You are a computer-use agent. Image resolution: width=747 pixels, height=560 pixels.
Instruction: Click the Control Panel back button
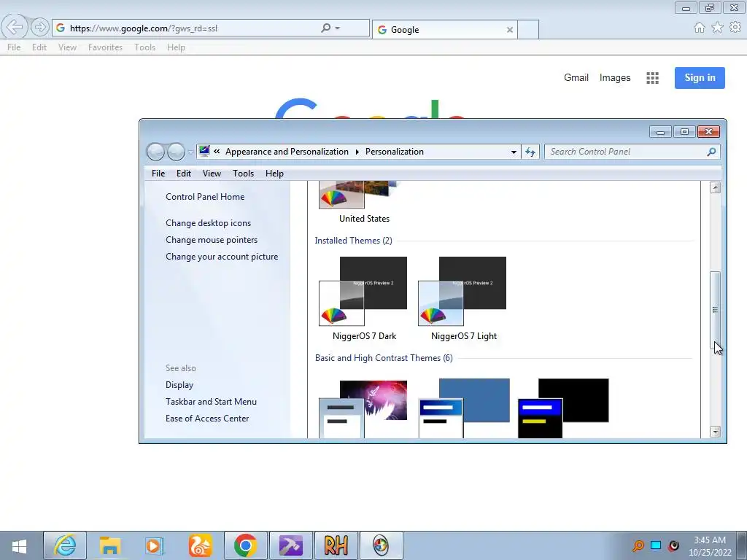point(155,152)
